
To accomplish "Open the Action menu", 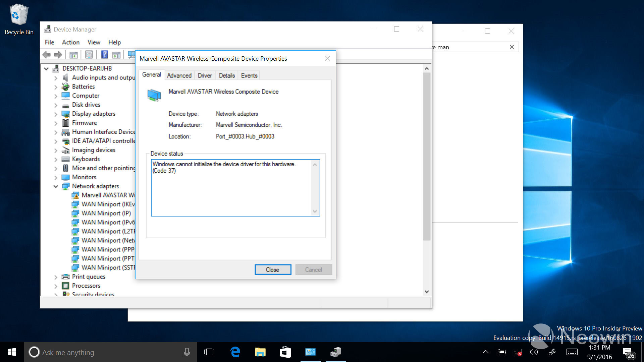I will tap(70, 42).
